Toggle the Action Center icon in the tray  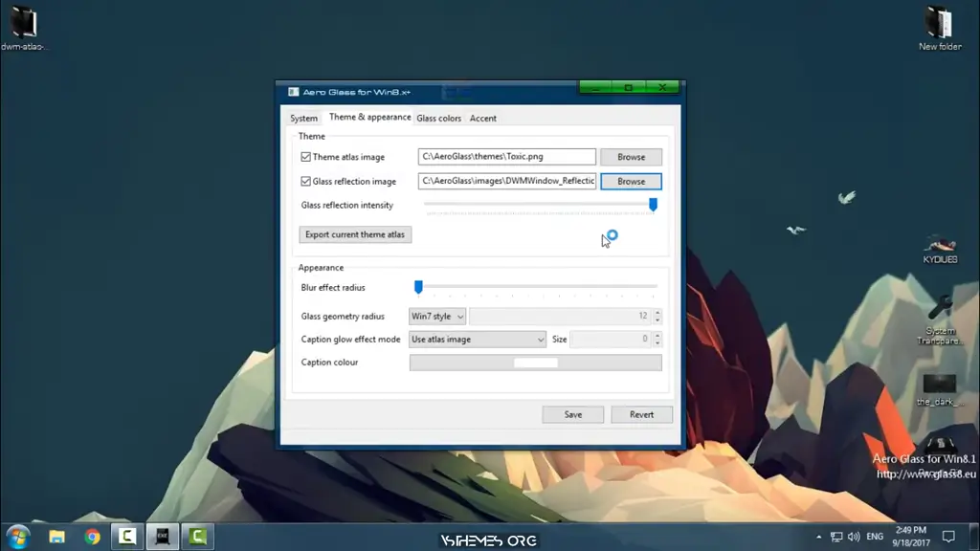tap(947, 537)
